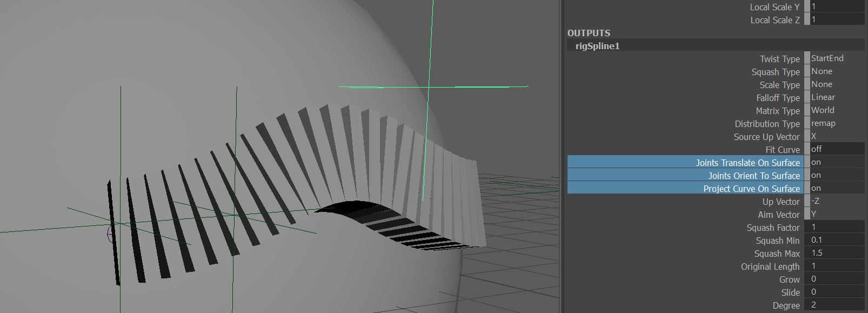This screenshot has width=868, height=313.
Task: Select the Joints Translate On Surface label
Action: (x=747, y=163)
